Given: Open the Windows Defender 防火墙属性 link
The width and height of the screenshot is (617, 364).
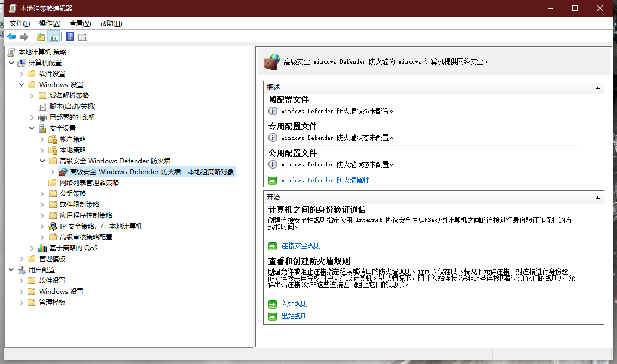Looking at the screenshot, I should pos(325,181).
